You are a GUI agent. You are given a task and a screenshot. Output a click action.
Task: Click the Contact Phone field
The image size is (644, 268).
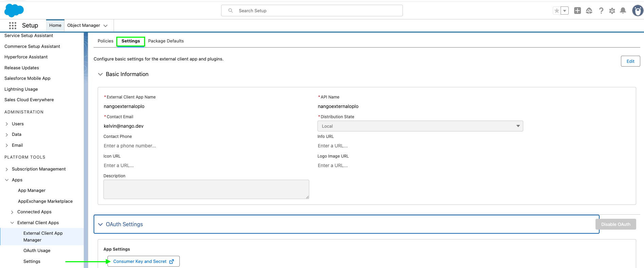point(206,146)
